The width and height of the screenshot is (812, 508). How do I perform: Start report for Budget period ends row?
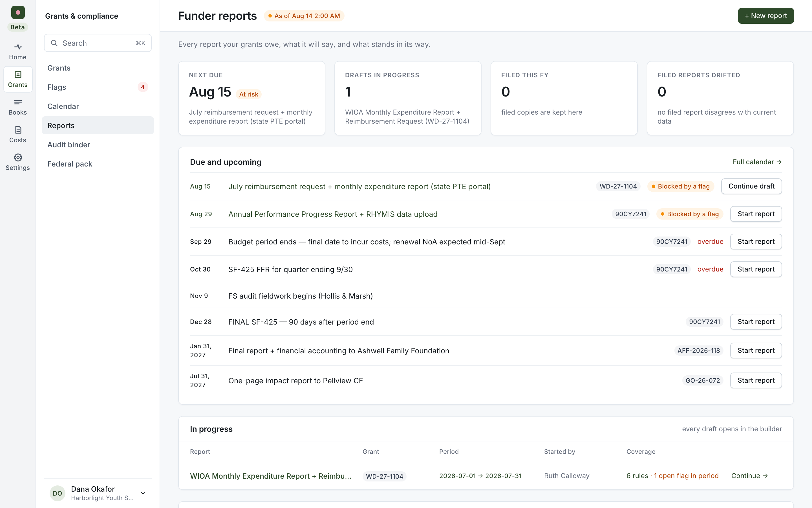(756, 242)
